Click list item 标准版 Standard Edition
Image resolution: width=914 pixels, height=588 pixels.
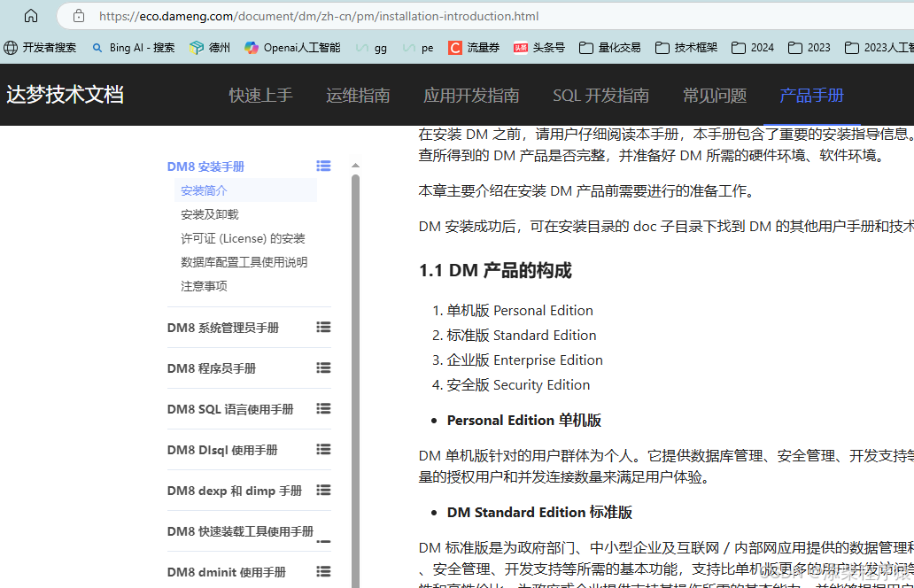pos(521,336)
